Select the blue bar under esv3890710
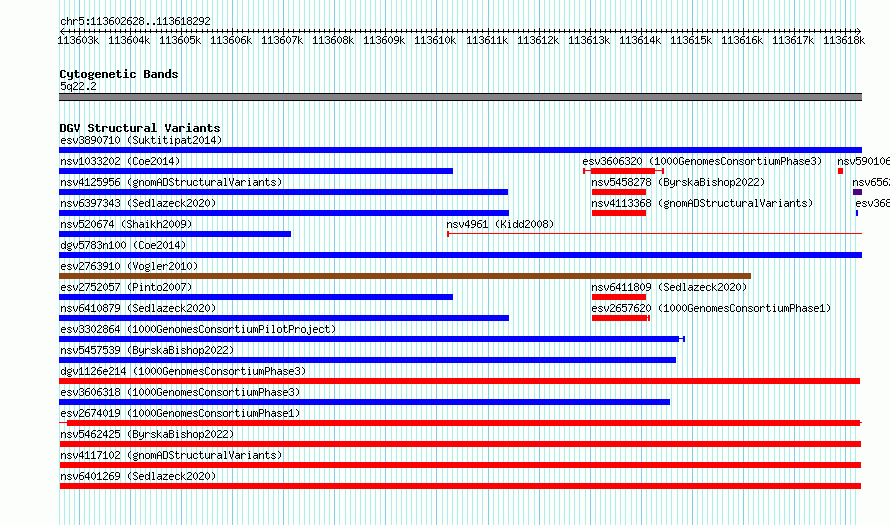This screenshot has width=890, height=525. coord(460,150)
